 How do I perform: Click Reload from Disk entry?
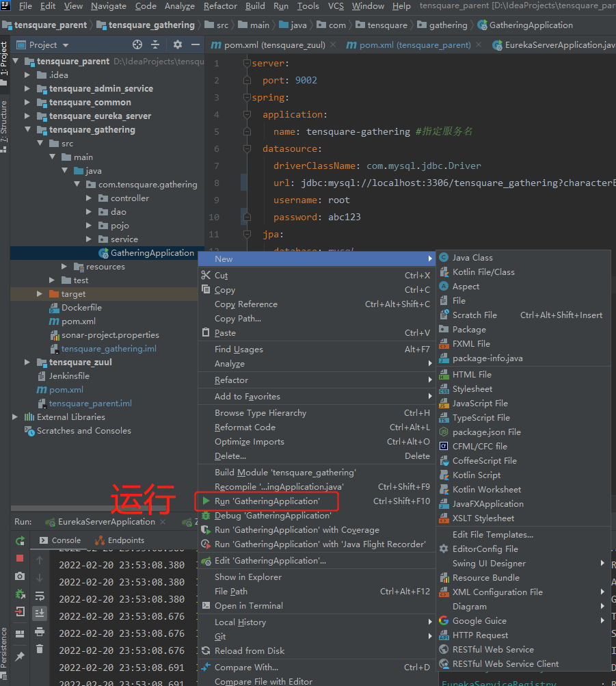[317, 650]
